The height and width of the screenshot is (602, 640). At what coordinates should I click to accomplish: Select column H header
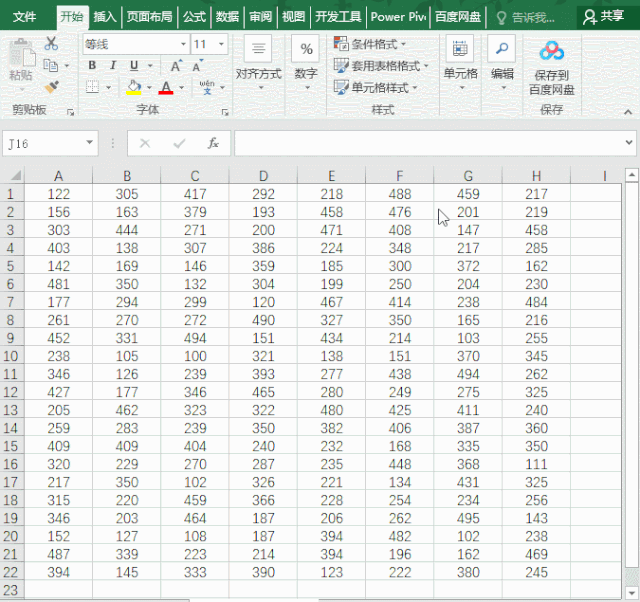[x=536, y=176]
